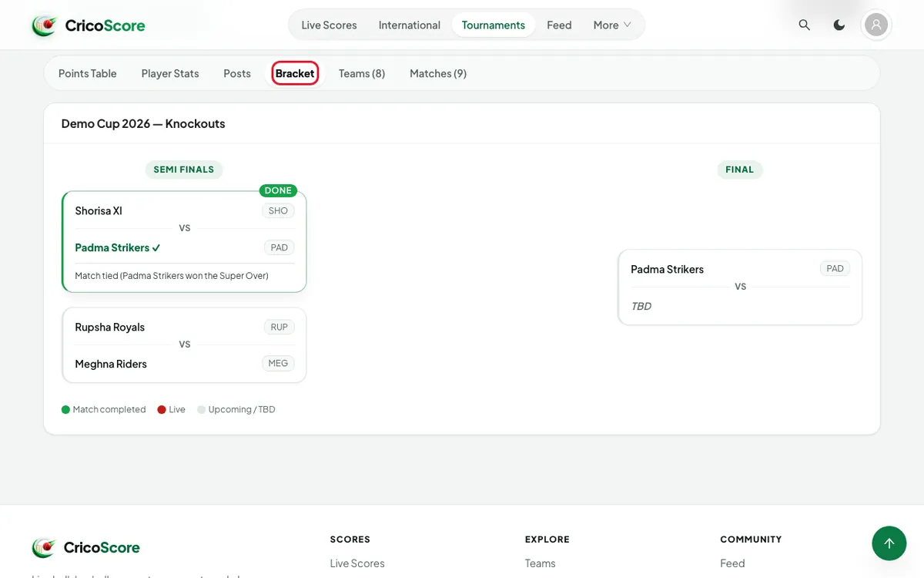Open the Final match card with TBD
Screen dimensions: 924x578
740,287
